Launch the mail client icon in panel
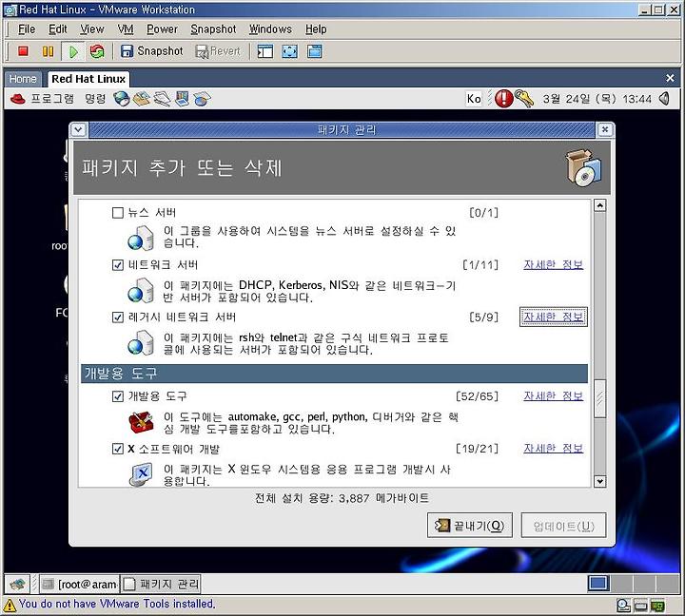This screenshot has height=616, width=685. (x=142, y=99)
